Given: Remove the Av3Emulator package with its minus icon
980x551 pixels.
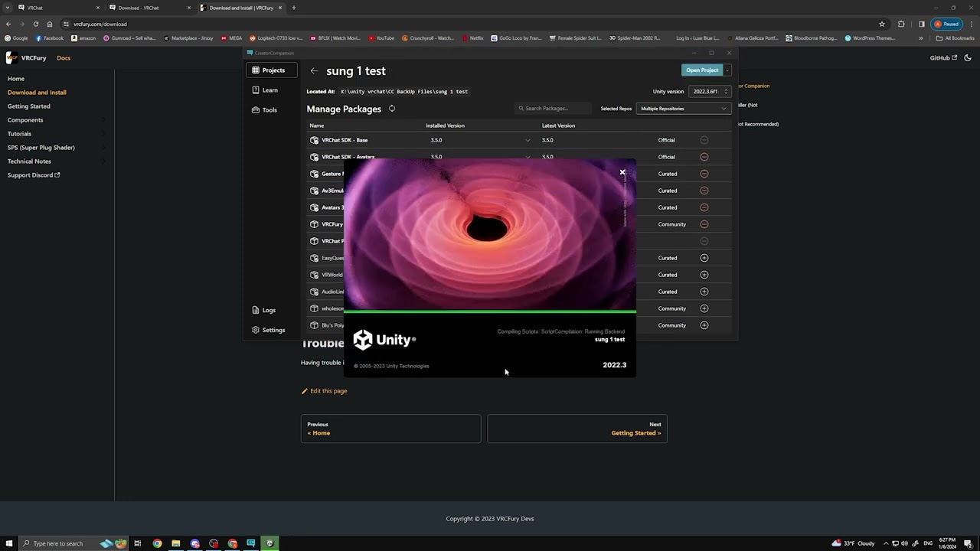Looking at the screenshot, I should [x=704, y=191].
